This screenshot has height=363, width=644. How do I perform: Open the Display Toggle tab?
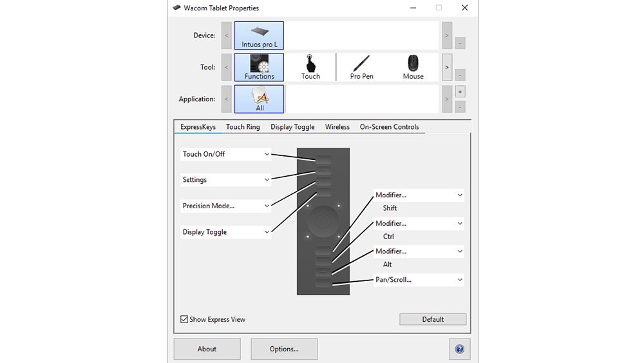point(292,127)
